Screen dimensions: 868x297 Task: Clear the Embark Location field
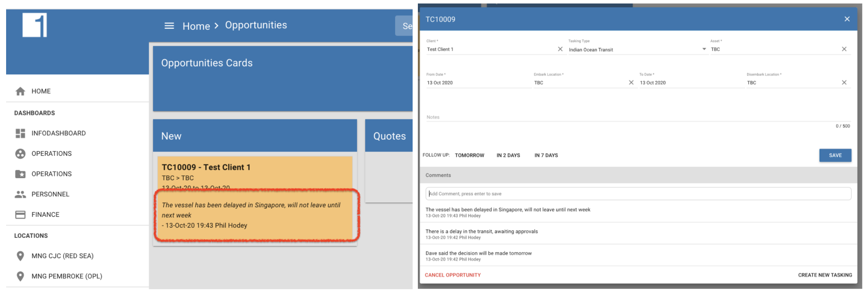(631, 82)
